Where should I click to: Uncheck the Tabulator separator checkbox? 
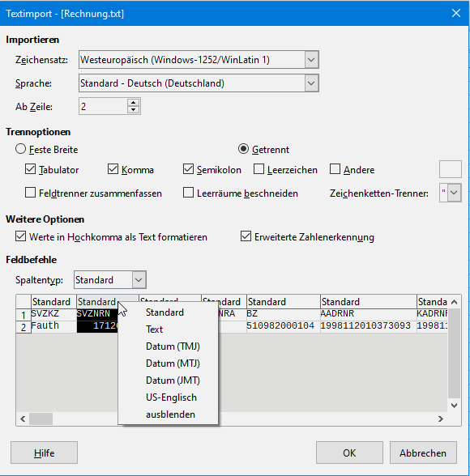pos(30,169)
